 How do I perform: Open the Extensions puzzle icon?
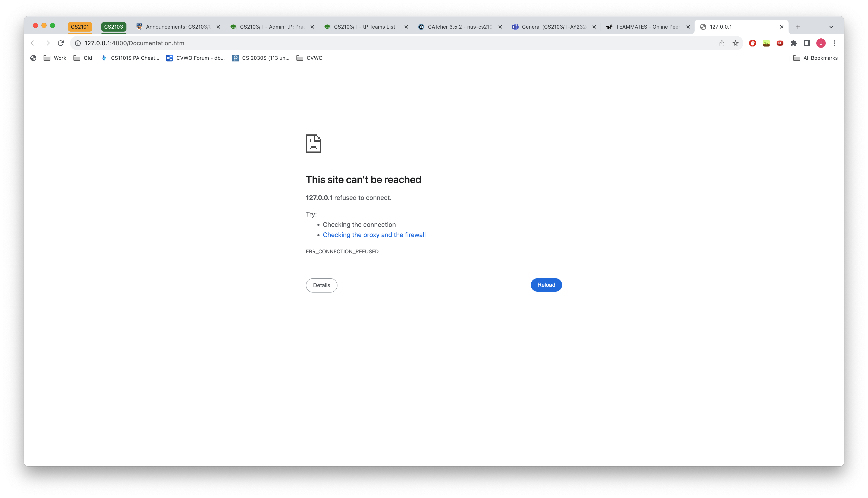(x=793, y=43)
